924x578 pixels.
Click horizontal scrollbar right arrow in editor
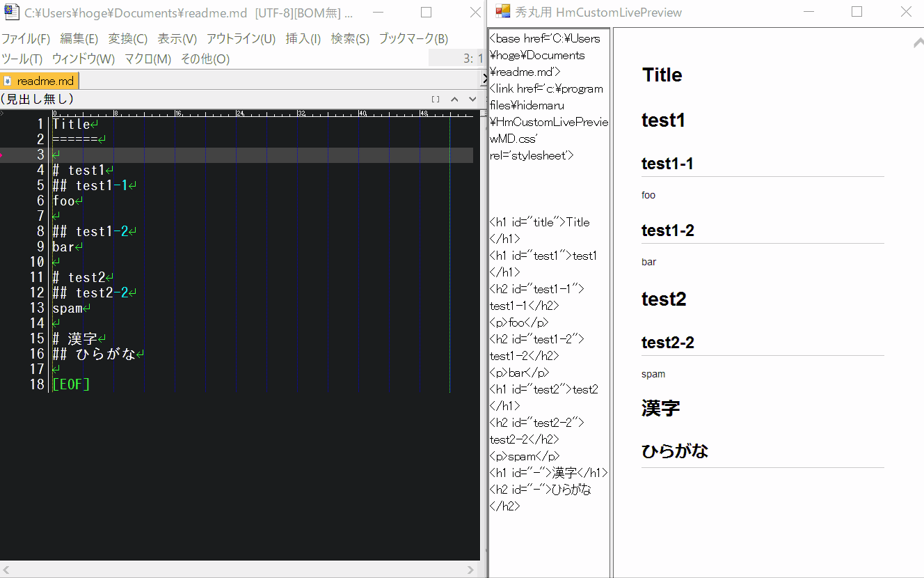pos(472,570)
